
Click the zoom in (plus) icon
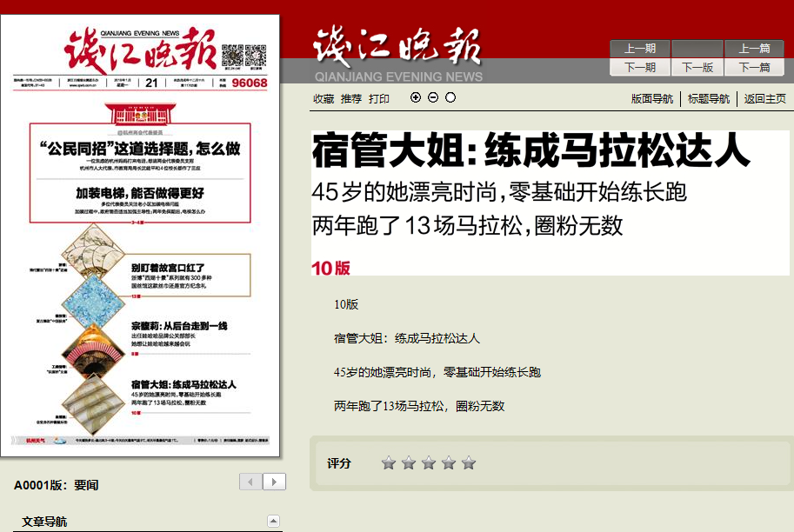pos(416,97)
